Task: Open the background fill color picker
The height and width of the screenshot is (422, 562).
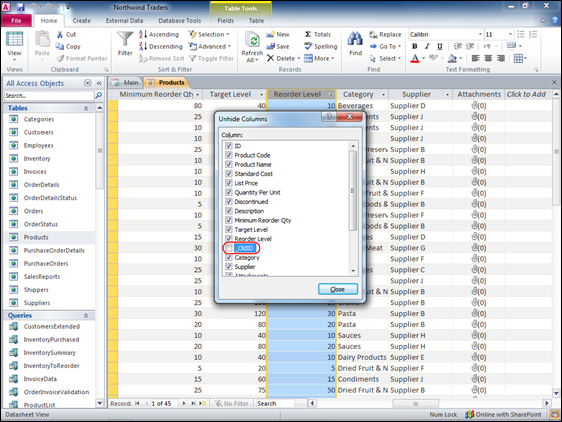Action: pyautogui.click(x=461, y=58)
